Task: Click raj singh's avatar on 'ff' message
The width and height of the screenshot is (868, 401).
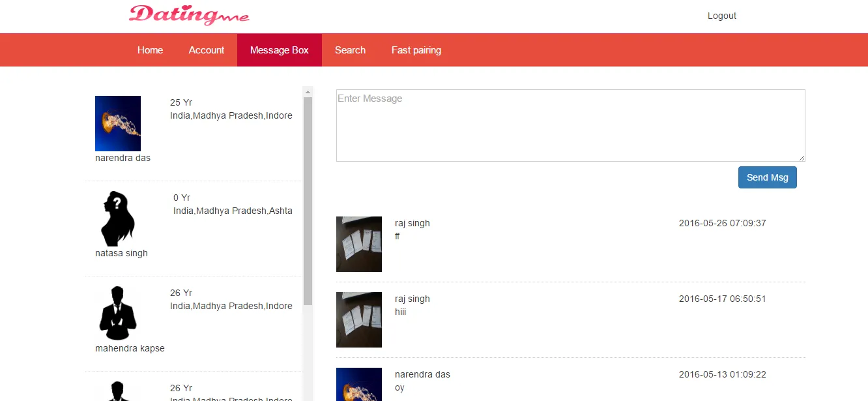Action: [359, 244]
